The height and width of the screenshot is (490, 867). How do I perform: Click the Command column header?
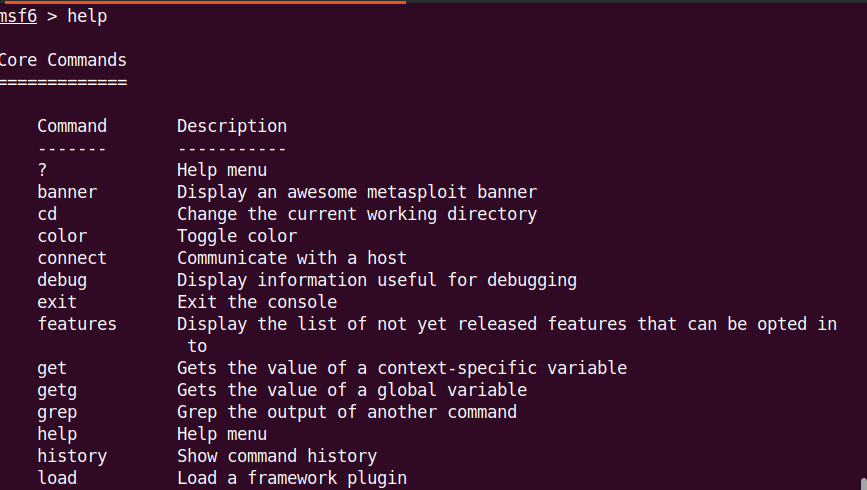tap(72, 126)
